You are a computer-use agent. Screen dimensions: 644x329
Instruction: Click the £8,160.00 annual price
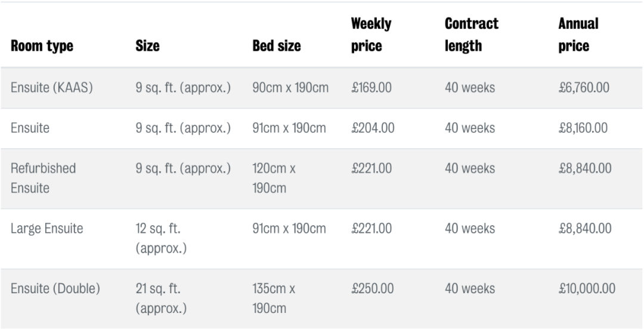tap(584, 128)
